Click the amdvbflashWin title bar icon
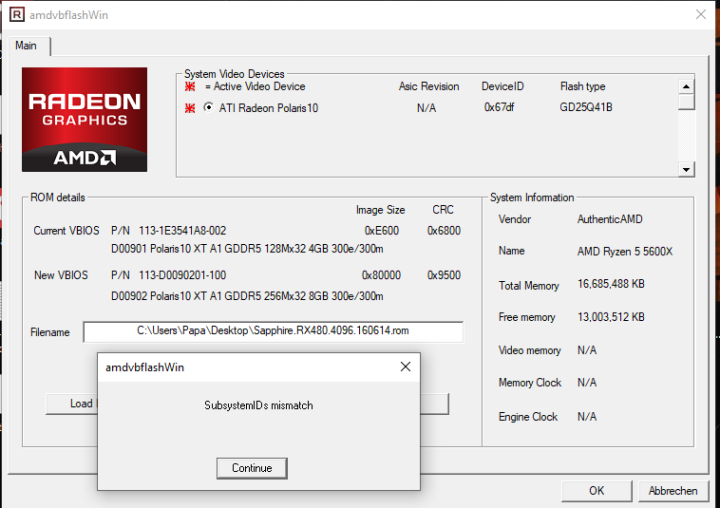The height and width of the screenshot is (508, 720). pyautogui.click(x=17, y=15)
